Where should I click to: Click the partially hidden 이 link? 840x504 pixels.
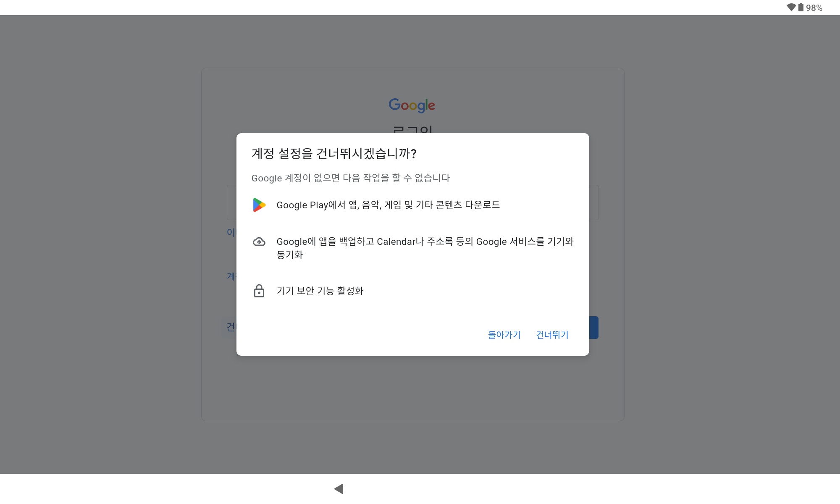pyautogui.click(x=231, y=232)
